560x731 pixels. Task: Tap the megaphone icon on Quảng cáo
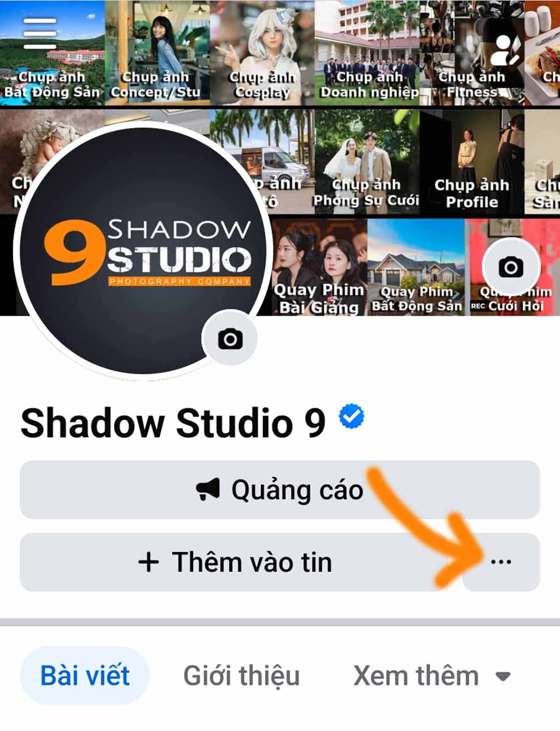pyautogui.click(x=208, y=489)
